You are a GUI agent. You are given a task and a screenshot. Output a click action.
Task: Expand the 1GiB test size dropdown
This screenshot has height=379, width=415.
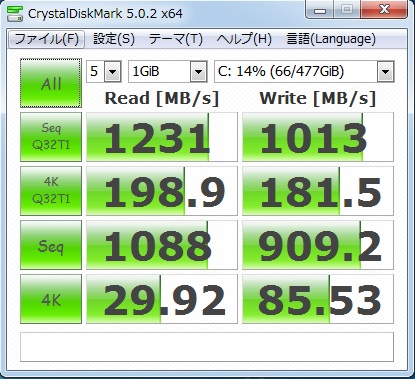(168, 71)
